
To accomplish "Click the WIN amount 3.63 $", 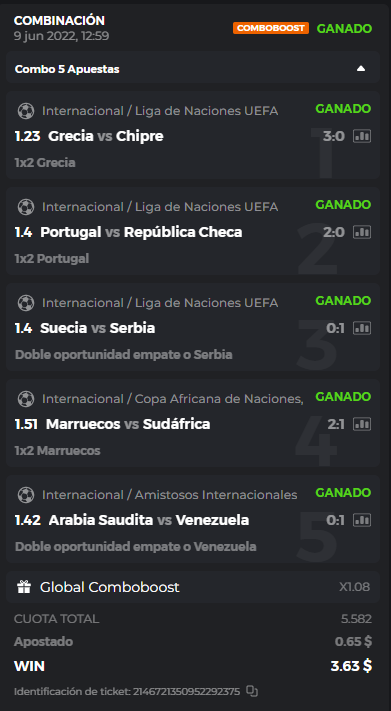I will tap(351, 666).
